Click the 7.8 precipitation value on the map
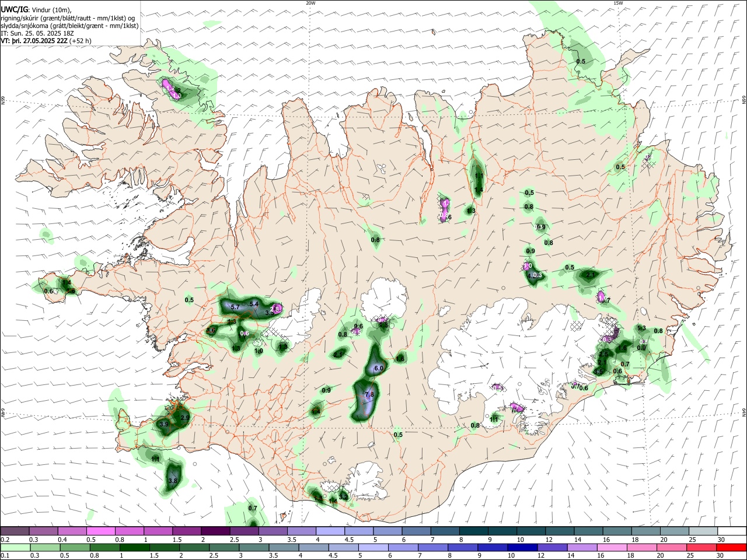 coord(369,395)
